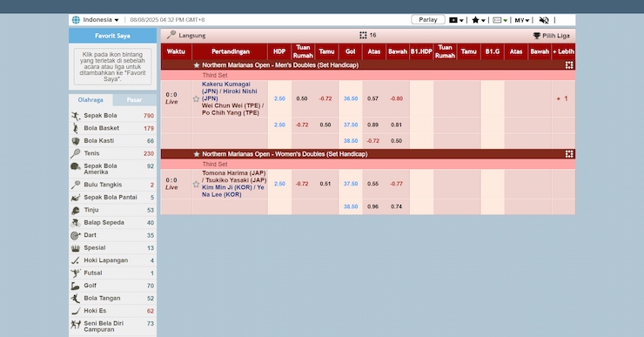Select over odds 0.89 at 37.50
The width and height of the screenshot is (644, 337).
click(x=373, y=125)
